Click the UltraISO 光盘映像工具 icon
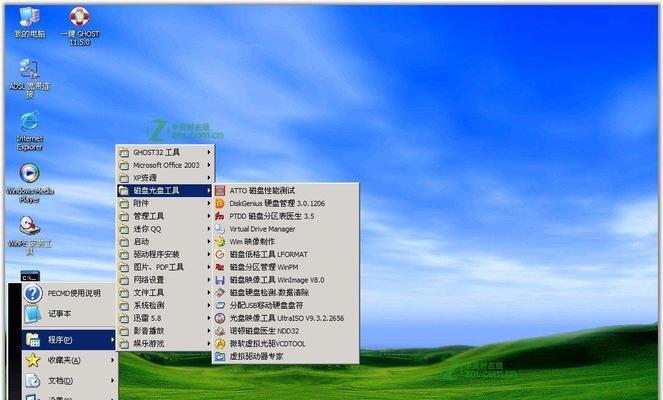Image resolution: width=663 pixels, height=400 pixels. click(x=220, y=318)
